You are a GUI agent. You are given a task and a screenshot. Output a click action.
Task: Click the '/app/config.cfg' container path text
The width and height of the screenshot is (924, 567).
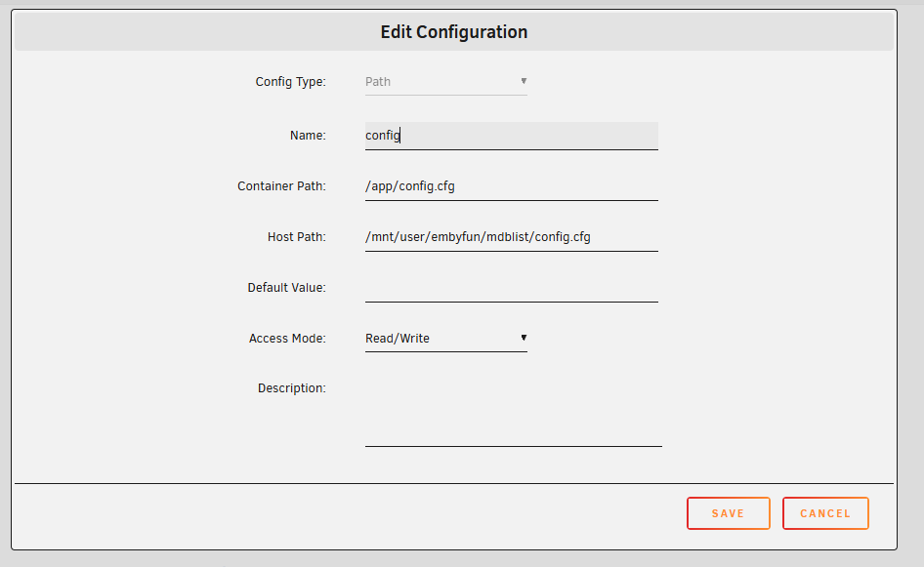pyautogui.click(x=410, y=186)
